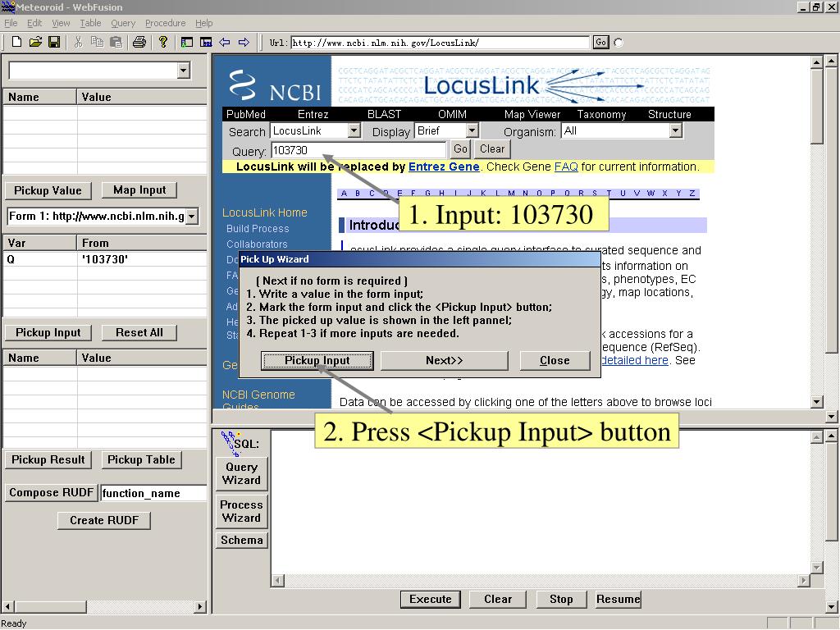Click the Pickup Value button

48,190
